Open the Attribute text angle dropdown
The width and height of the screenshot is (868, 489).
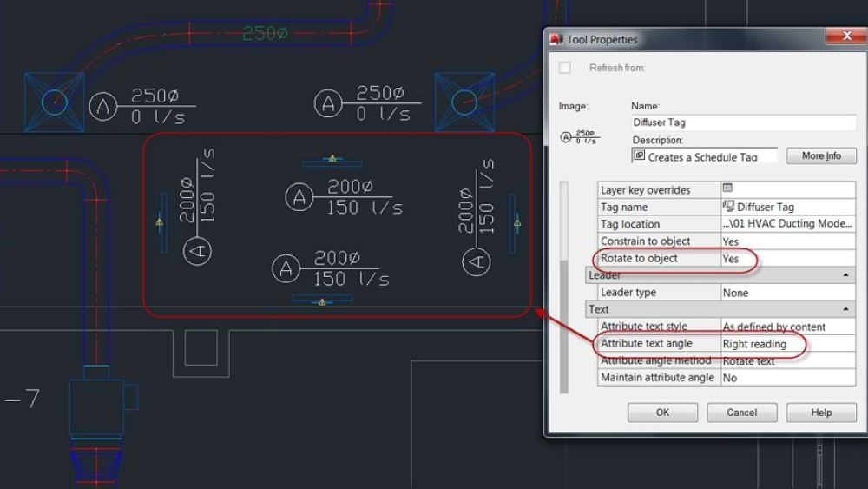point(787,344)
